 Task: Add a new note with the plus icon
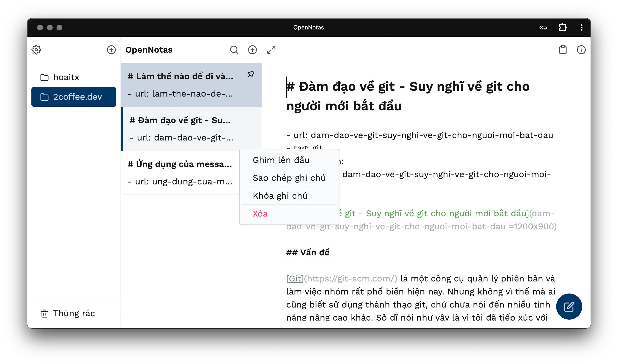[x=252, y=49]
